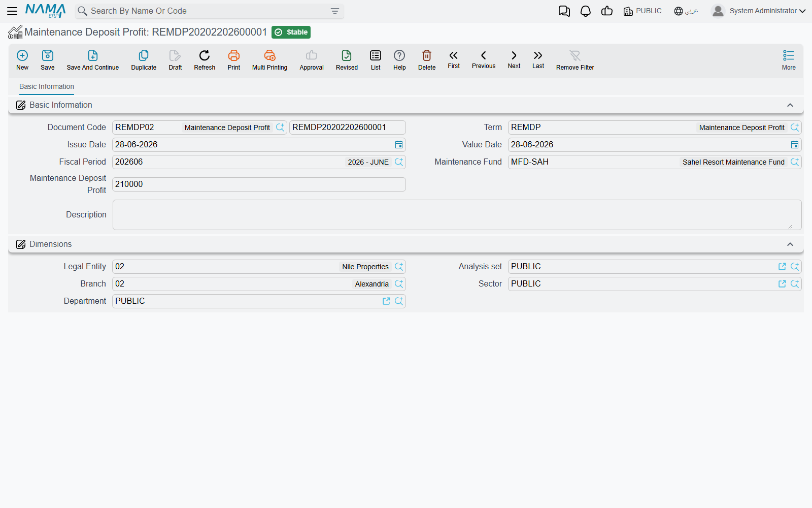Click into the Description text area
This screenshot has height=508, width=812.
457,215
